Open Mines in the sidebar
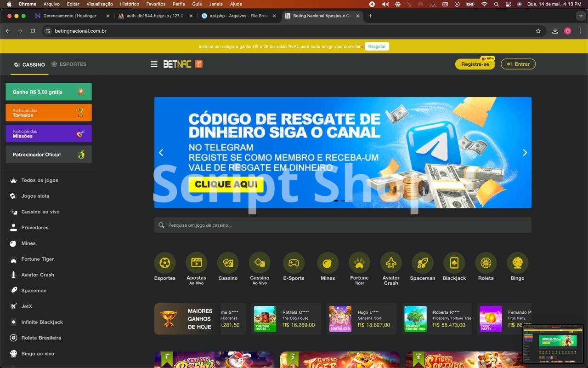Viewport: 588px width, 368px height. [28, 243]
